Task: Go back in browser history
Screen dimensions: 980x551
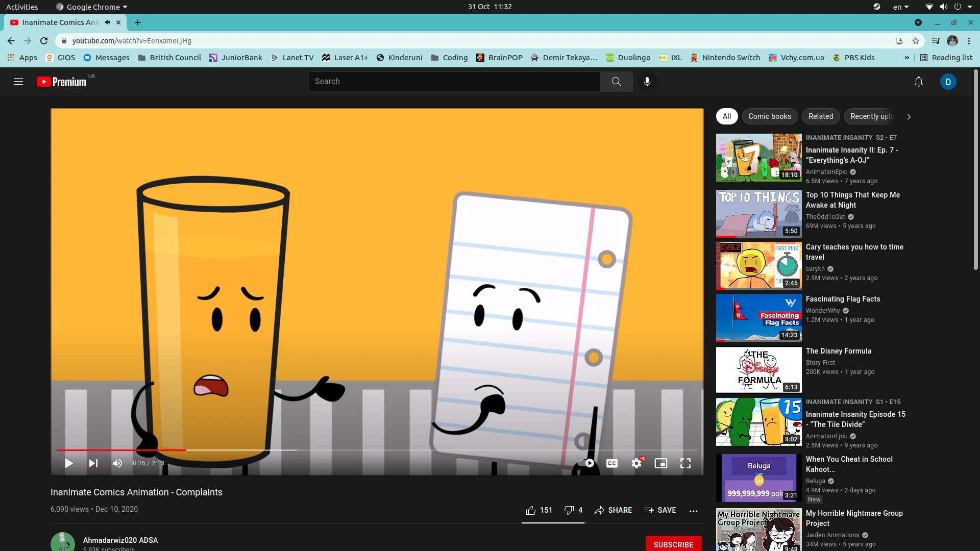Action: [x=11, y=41]
